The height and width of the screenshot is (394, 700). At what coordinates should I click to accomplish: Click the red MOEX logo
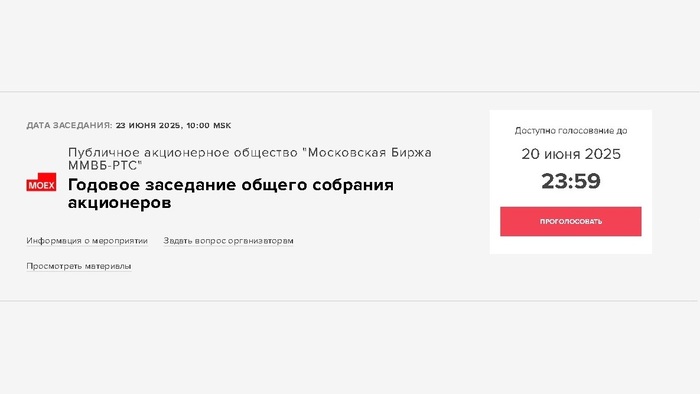point(41,182)
